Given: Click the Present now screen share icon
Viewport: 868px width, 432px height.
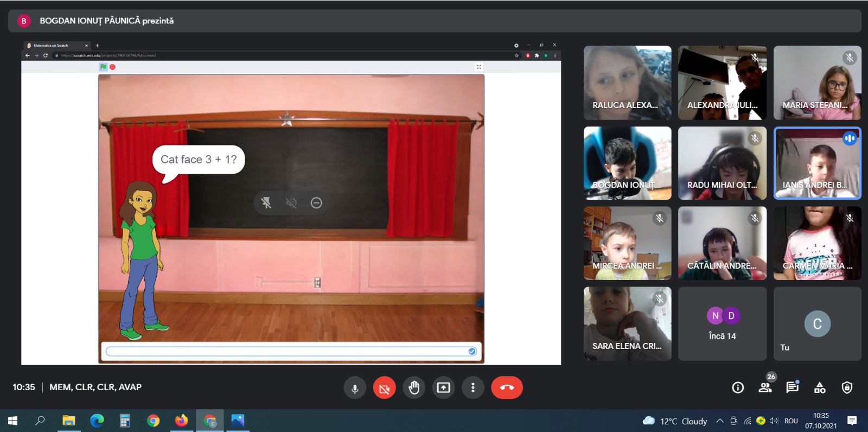Looking at the screenshot, I should point(443,387).
